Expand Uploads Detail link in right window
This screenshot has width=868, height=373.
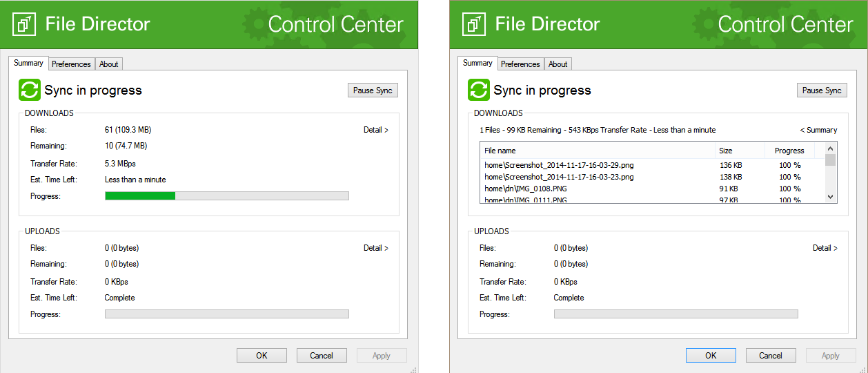coord(825,248)
